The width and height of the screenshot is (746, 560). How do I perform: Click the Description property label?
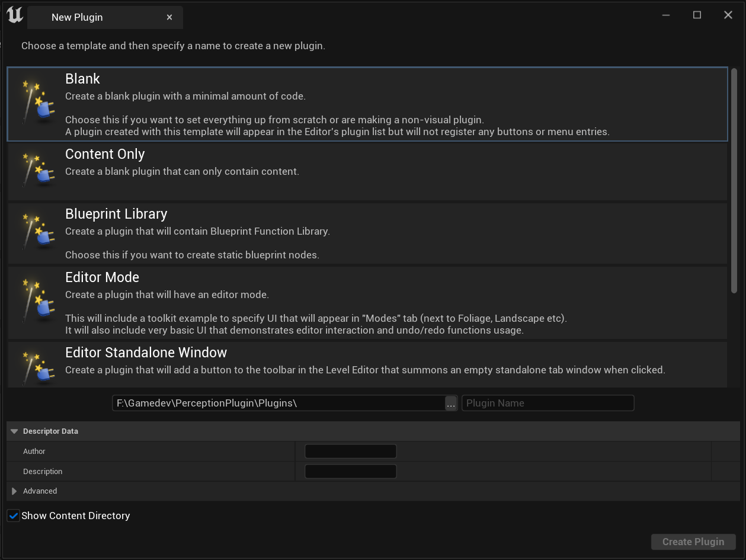pos(43,472)
